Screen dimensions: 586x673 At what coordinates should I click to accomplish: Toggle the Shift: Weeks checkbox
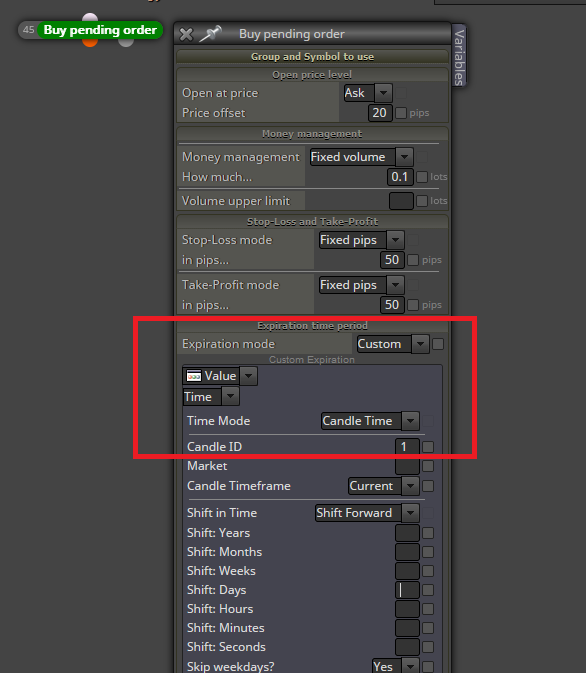tap(428, 571)
